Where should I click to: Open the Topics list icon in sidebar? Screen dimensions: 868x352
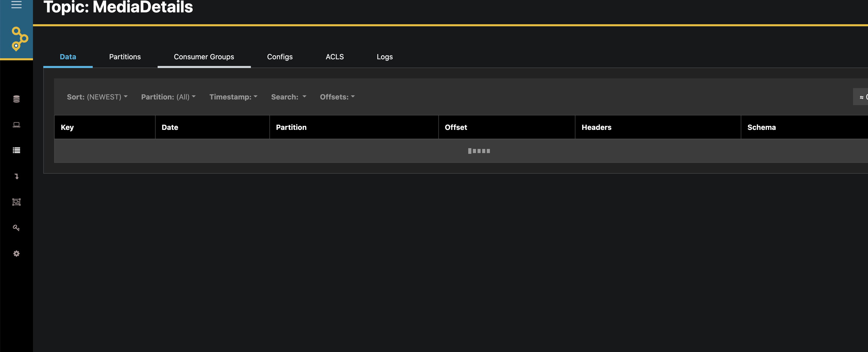click(16, 150)
